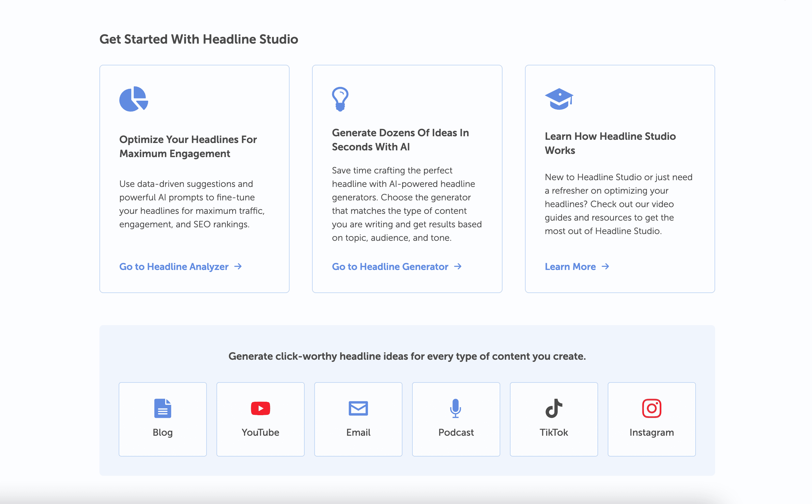Click the Learn How Headline Studio Works heading
The image size is (812, 504).
(610, 143)
